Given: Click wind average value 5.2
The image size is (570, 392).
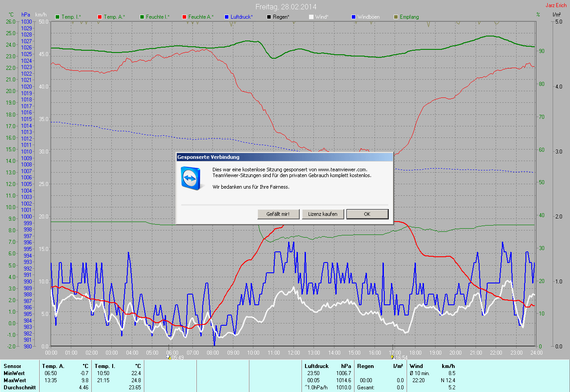Looking at the screenshot, I should click(452, 388).
